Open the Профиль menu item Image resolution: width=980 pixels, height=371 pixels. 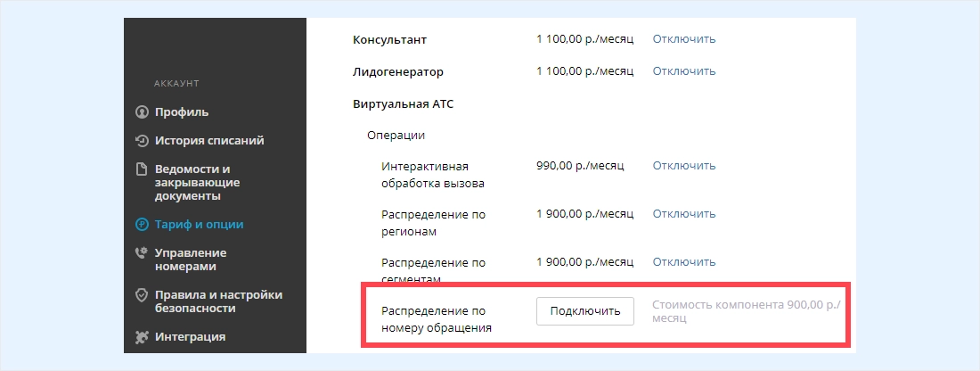click(182, 112)
